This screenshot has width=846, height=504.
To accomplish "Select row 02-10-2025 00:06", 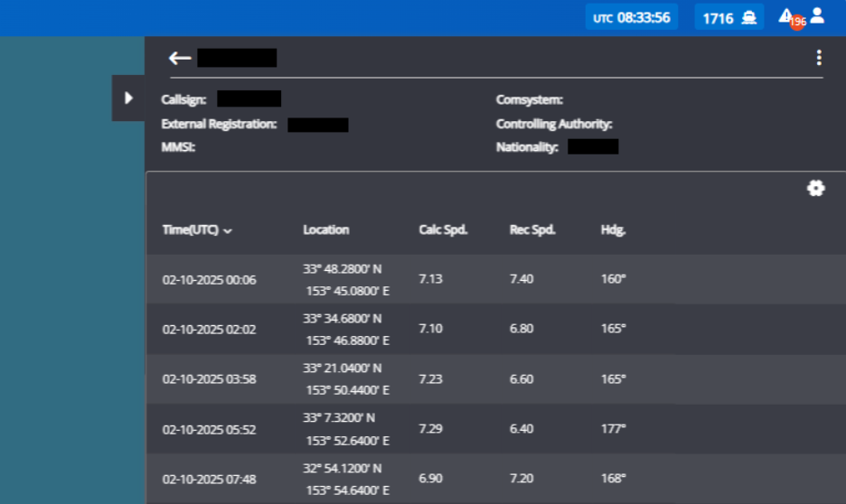I will click(496, 279).
